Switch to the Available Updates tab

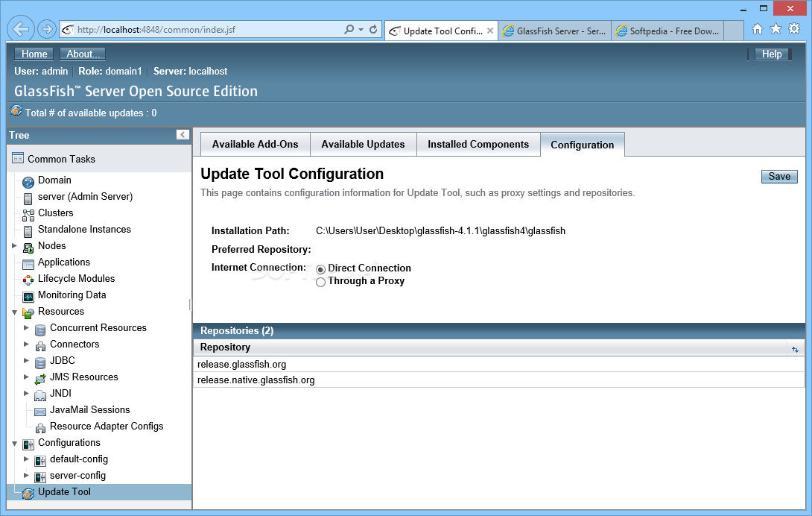tap(363, 144)
